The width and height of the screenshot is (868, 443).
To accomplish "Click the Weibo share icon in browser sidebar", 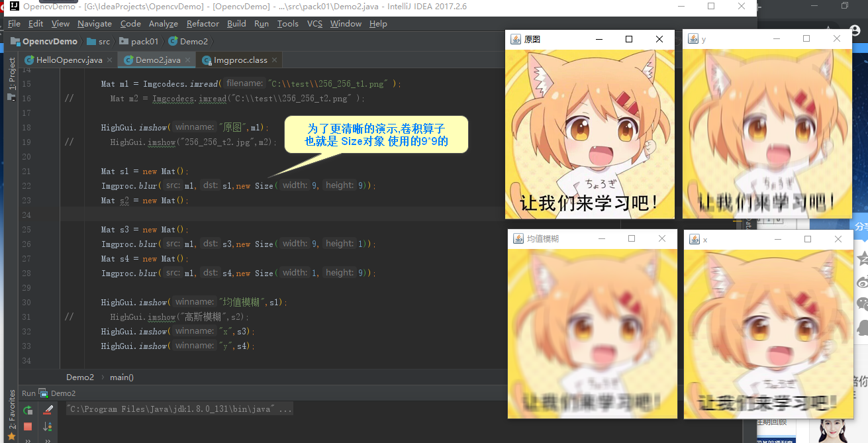I will 861,281.
